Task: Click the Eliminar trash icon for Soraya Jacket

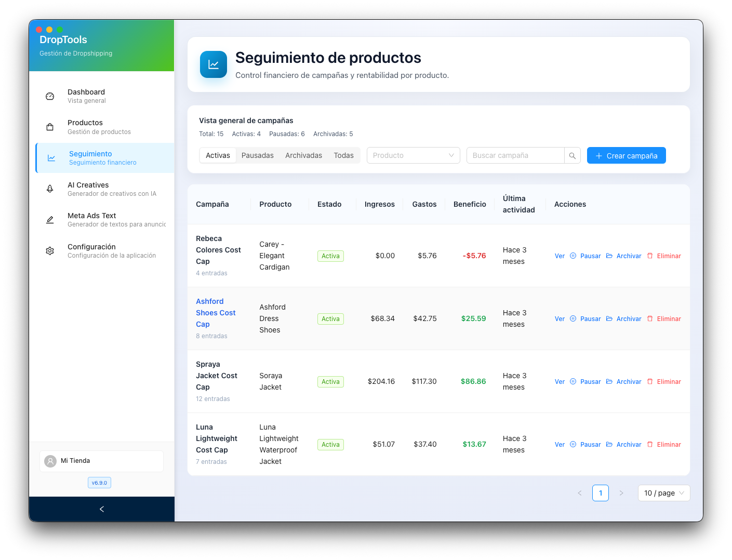Action: (x=650, y=381)
